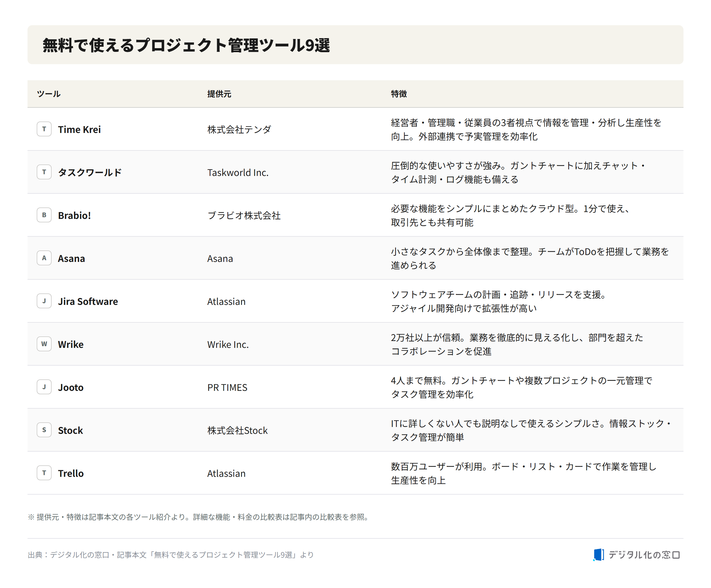The height and width of the screenshot is (588, 711).
Task: Click the provider 株式会社Stock
Action: pos(238,430)
